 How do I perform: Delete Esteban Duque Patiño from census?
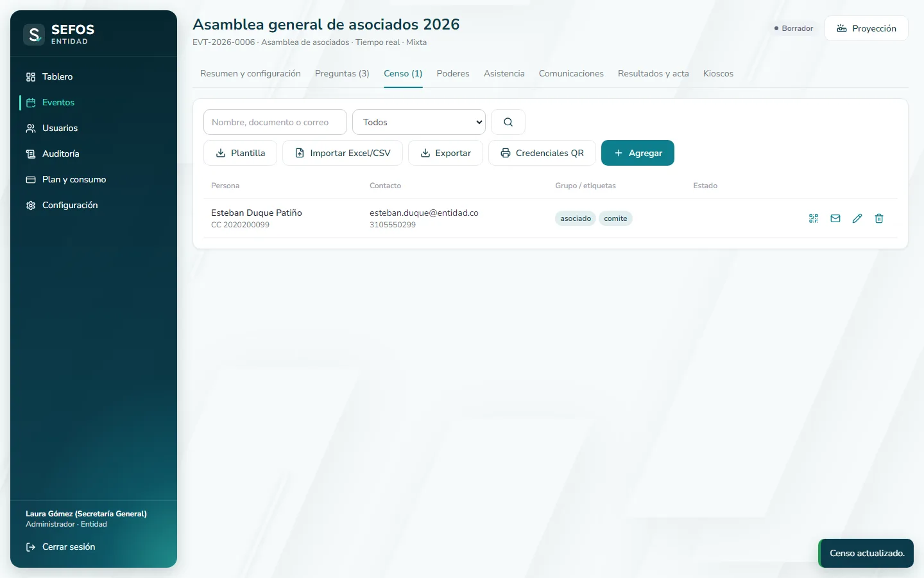point(879,218)
